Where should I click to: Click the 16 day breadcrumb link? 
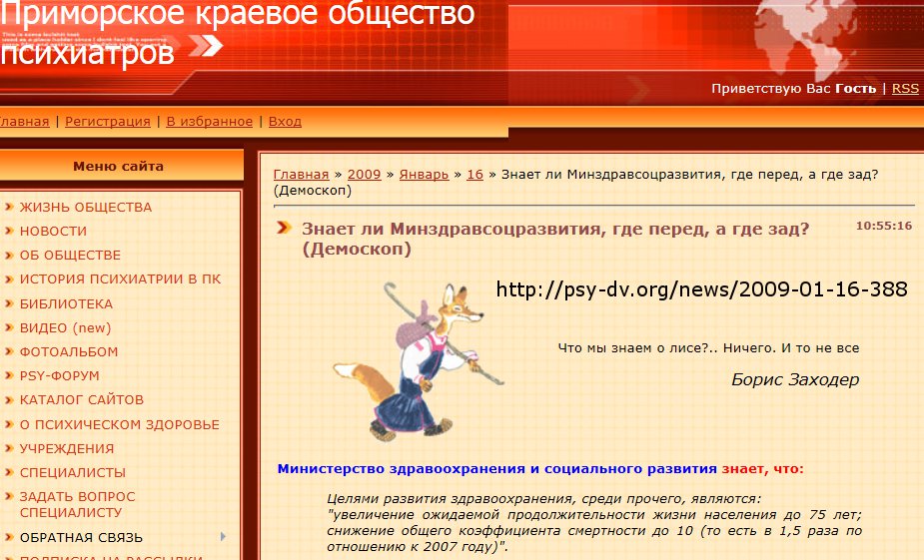click(x=474, y=174)
